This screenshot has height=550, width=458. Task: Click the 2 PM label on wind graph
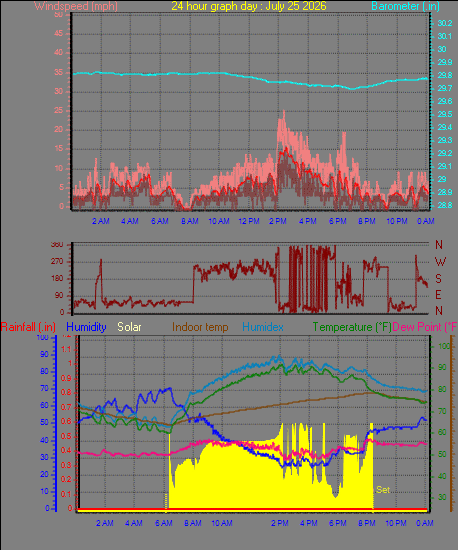coord(278,221)
